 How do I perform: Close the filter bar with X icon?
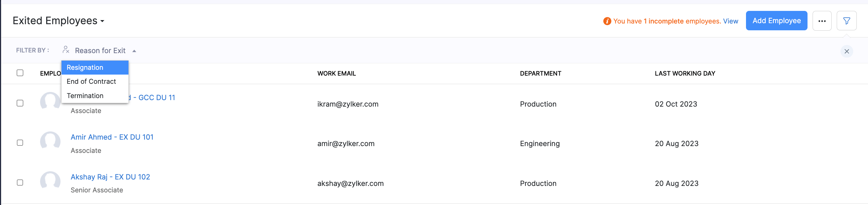click(847, 51)
